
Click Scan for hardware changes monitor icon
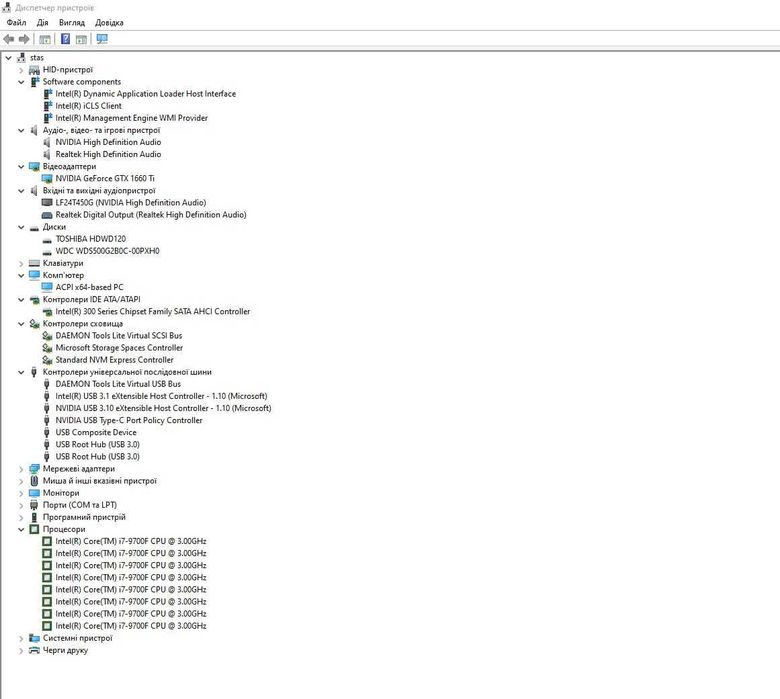tap(102, 39)
